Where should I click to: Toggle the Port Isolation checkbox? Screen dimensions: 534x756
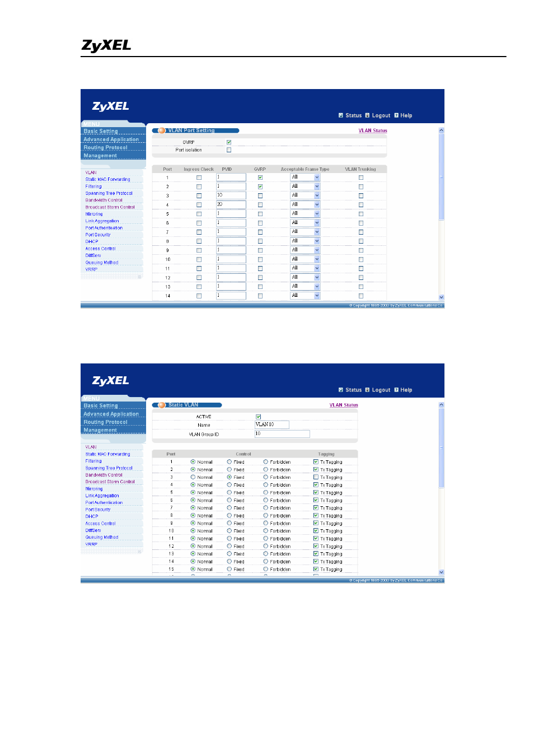(x=229, y=150)
